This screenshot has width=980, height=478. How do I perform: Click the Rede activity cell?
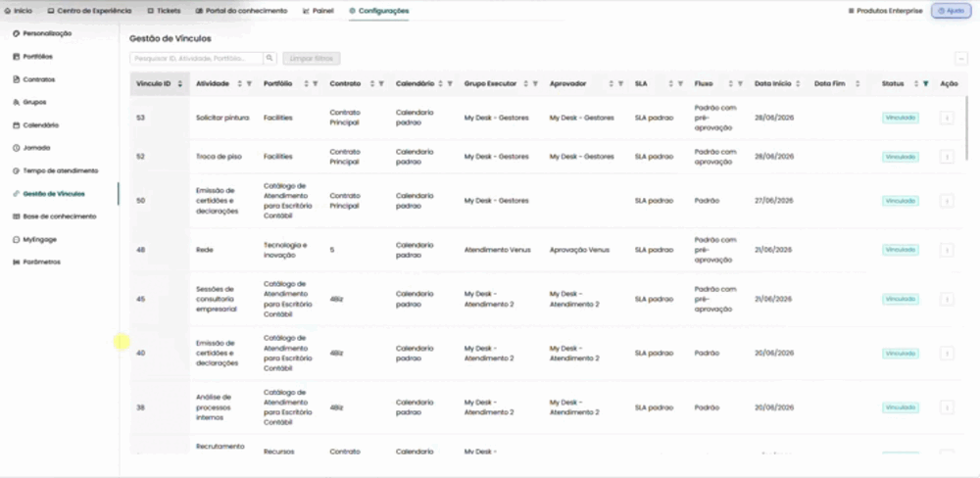point(205,250)
